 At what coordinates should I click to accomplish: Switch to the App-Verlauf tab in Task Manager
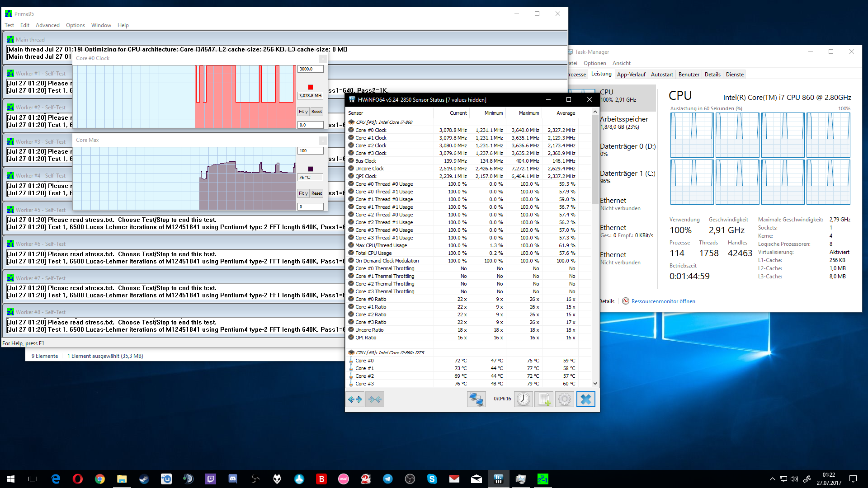click(x=631, y=75)
